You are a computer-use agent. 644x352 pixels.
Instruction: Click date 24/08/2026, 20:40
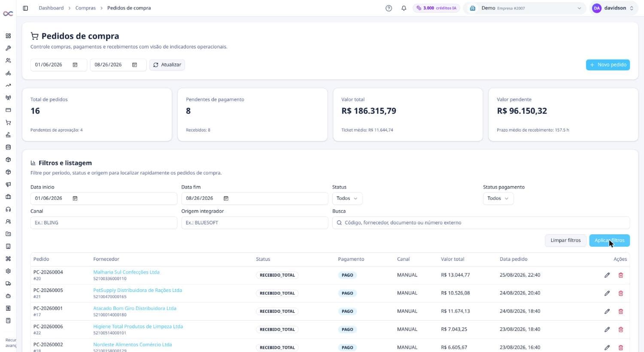pyautogui.click(x=520, y=293)
